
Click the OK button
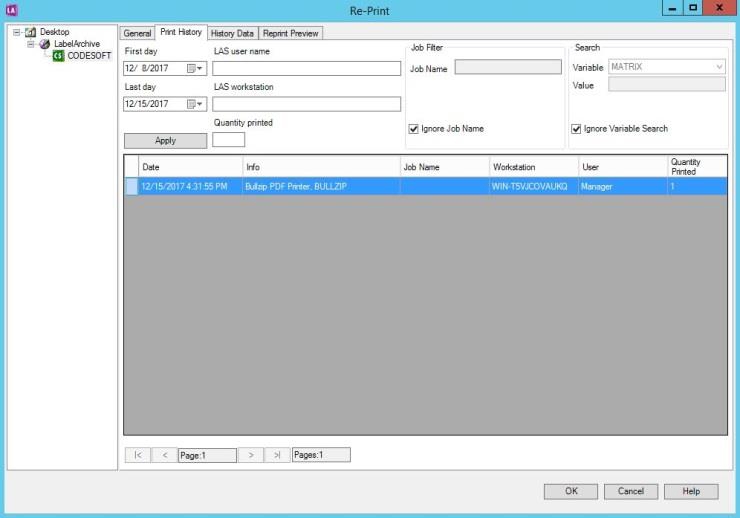pos(571,491)
